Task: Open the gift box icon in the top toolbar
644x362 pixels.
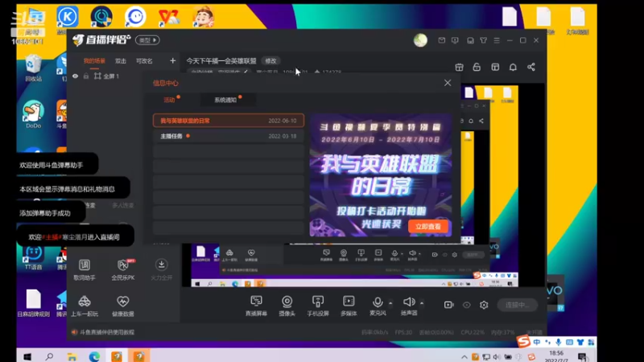Action: coord(459,68)
